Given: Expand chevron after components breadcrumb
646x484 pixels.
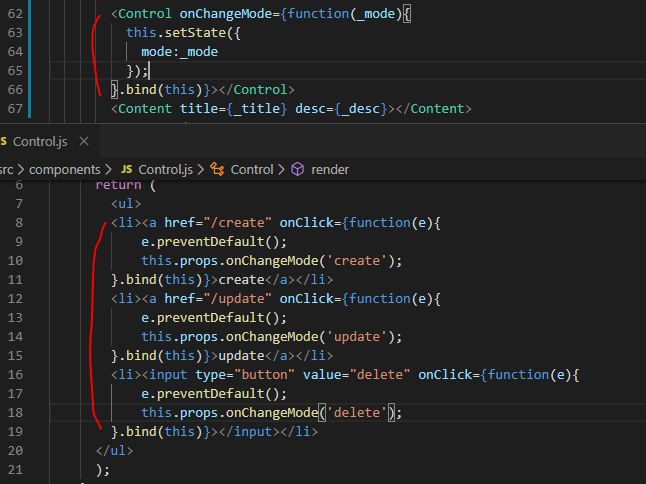Looking at the screenshot, I should [x=108, y=169].
